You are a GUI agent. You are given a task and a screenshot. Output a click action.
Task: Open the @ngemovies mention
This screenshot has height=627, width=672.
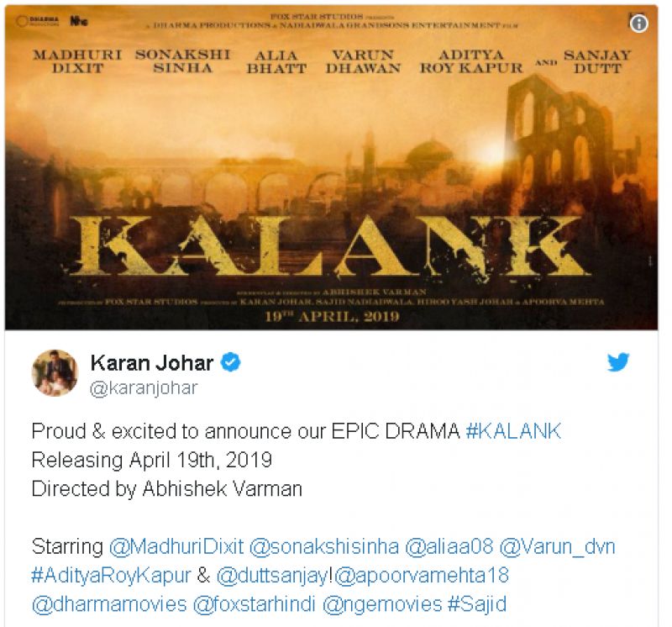click(x=382, y=604)
